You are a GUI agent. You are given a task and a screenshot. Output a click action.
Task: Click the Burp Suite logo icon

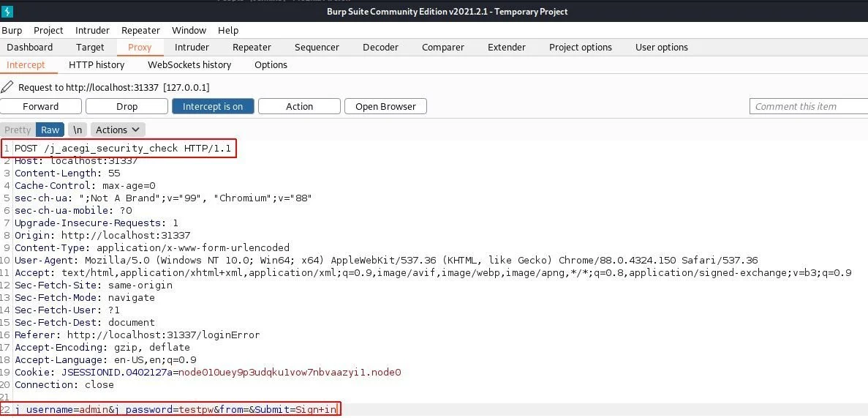9,12
